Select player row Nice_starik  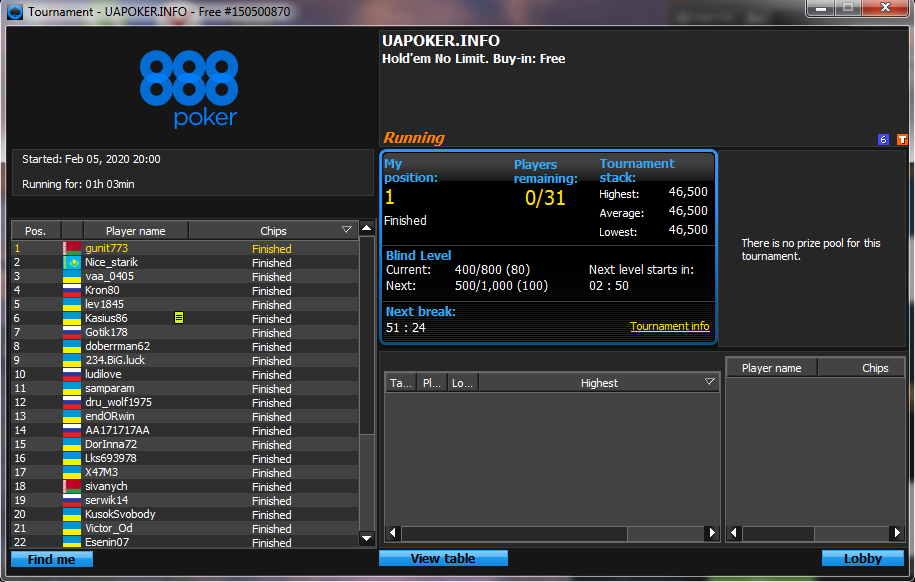click(185, 262)
